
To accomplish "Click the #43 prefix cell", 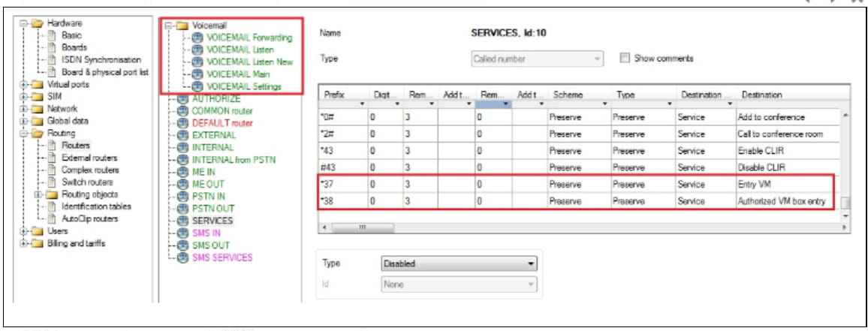I will pos(342,167).
